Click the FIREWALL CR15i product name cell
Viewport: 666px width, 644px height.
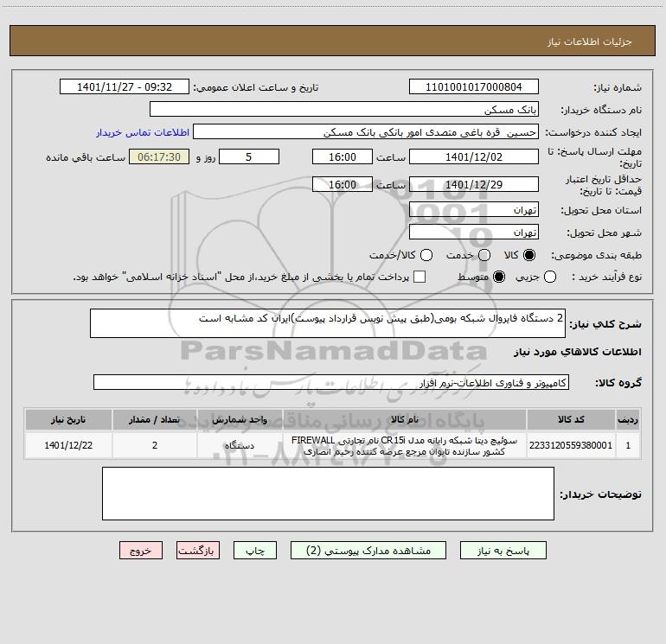[405, 445]
